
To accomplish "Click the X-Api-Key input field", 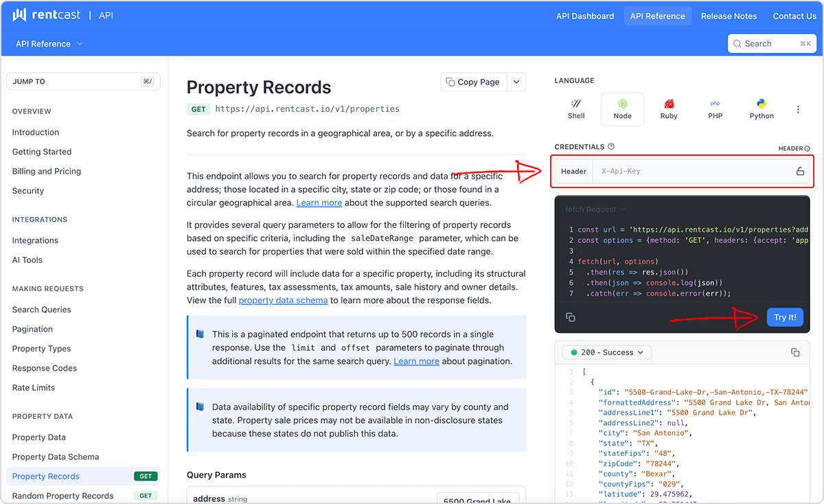I will tap(691, 172).
